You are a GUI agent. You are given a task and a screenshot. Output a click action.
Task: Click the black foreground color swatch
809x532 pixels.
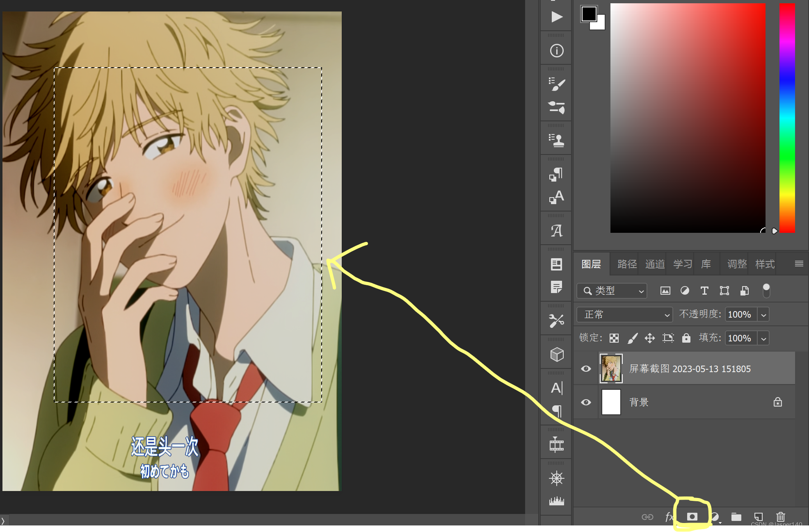coord(589,14)
